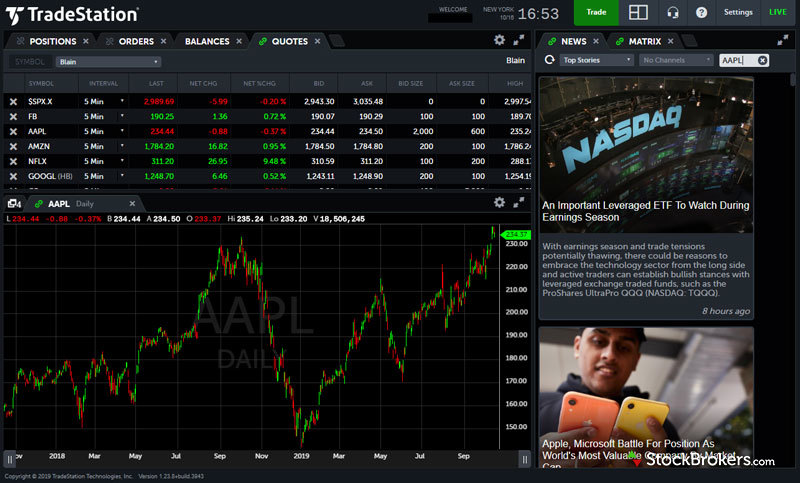Close the Balances tab
Viewport: 800px width, 483px height.
pos(239,41)
